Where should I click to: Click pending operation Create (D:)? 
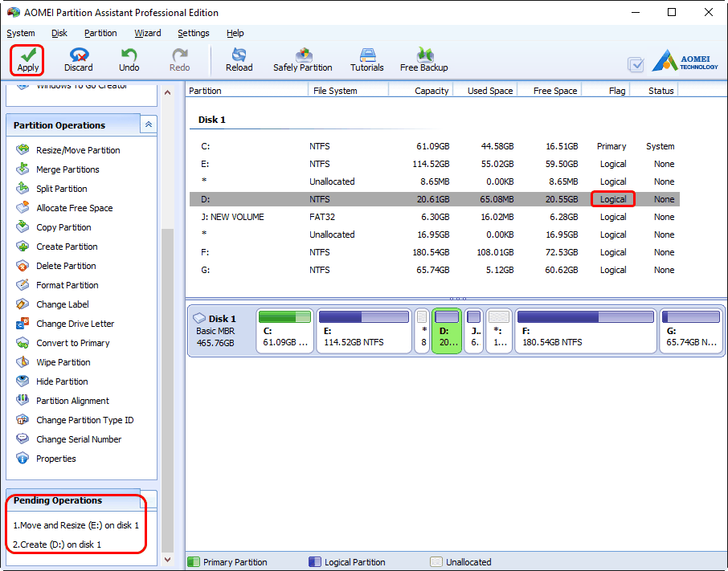(x=57, y=544)
